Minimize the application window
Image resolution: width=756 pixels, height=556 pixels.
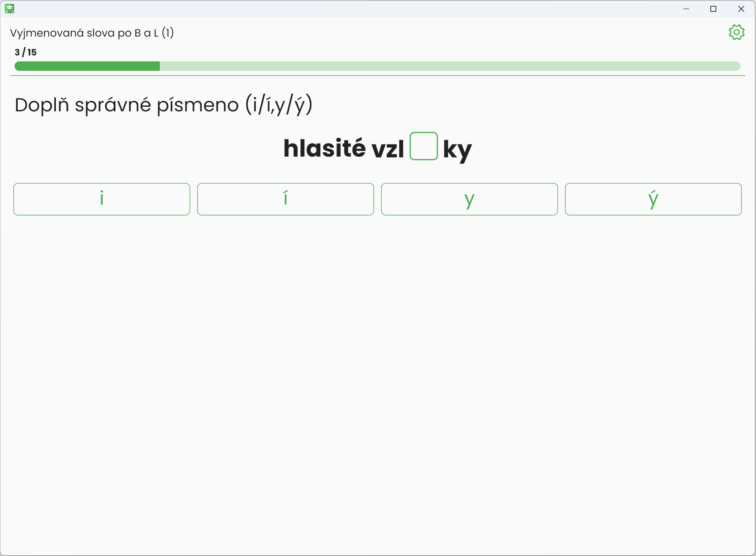point(686,9)
